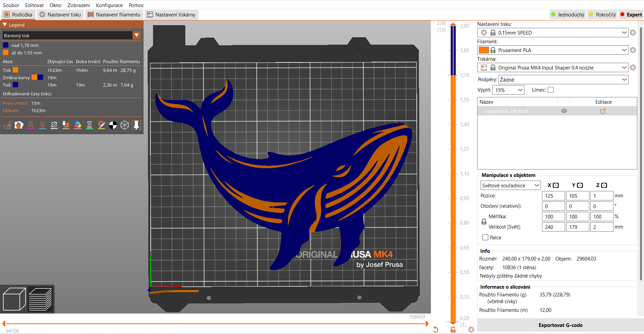Click right thumb of horizontal moves slider
This screenshot has width=644, height=334.
coord(427,324)
